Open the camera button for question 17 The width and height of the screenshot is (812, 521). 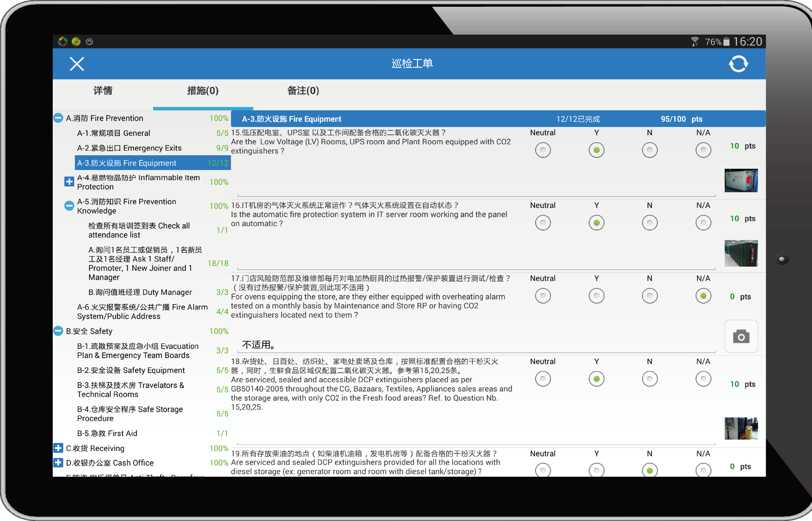pyautogui.click(x=741, y=337)
